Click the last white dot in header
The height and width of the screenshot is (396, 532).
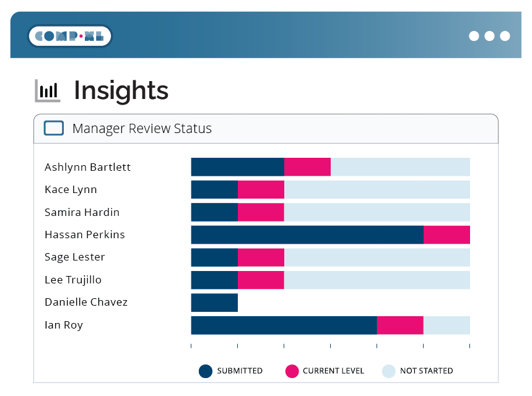[x=505, y=36]
